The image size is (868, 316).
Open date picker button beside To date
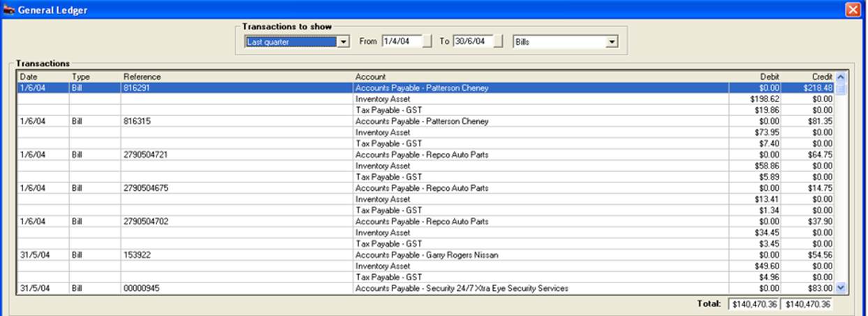coord(499,42)
